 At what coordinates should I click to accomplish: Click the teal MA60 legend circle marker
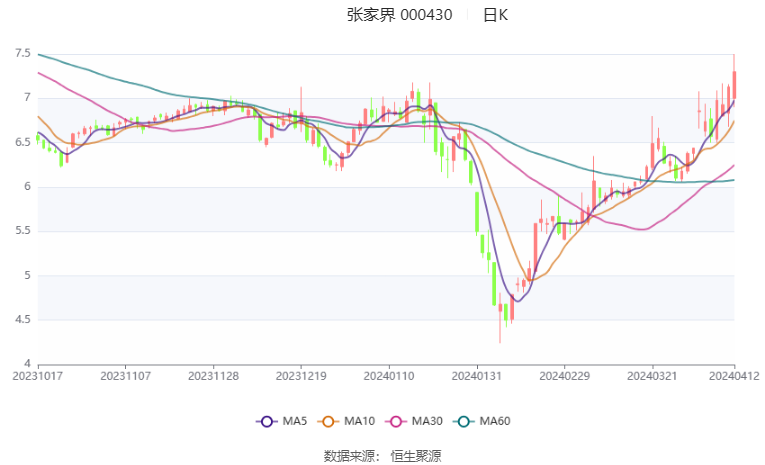pyautogui.click(x=466, y=422)
